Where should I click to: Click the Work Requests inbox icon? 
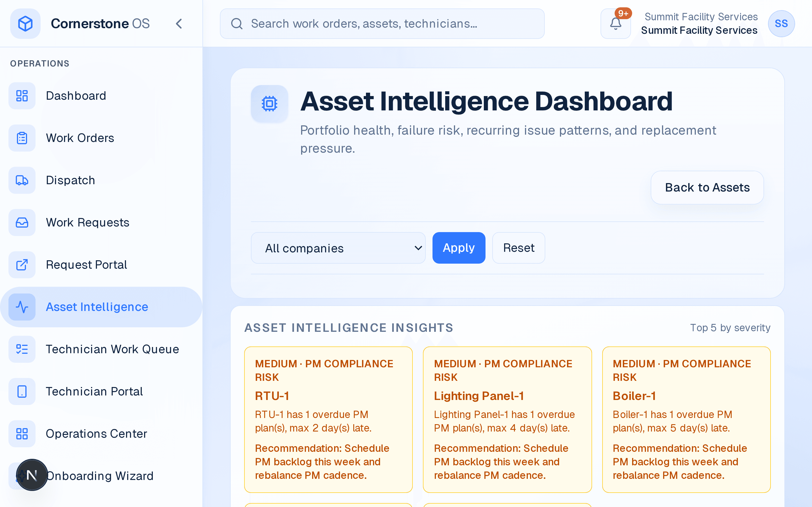click(x=22, y=222)
